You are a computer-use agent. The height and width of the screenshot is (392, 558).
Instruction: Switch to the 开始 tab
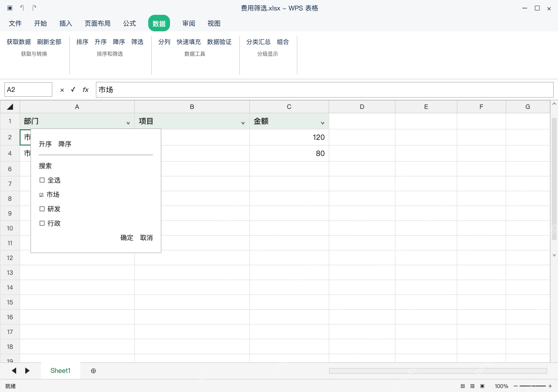tap(41, 24)
